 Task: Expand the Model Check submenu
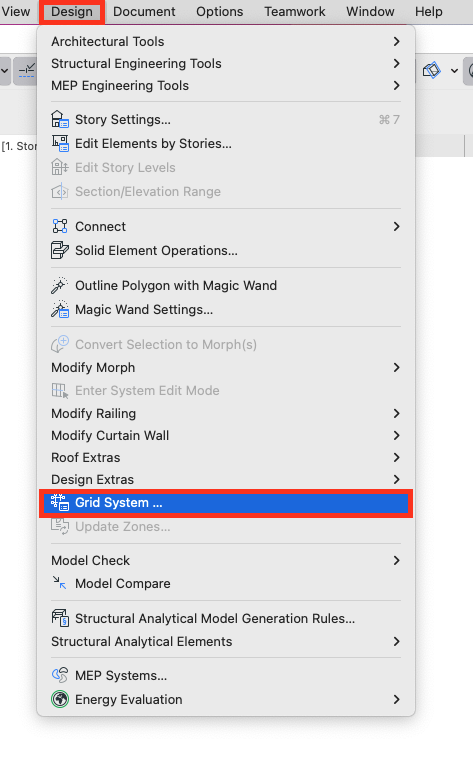click(x=225, y=560)
